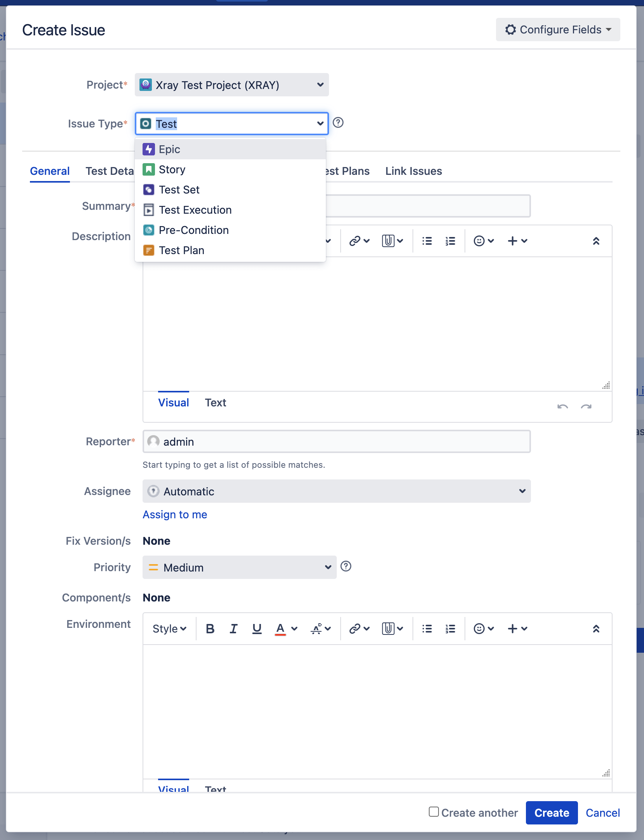
Task: Apply Underline in the Environment editor toolbar
Action: (x=257, y=629)
